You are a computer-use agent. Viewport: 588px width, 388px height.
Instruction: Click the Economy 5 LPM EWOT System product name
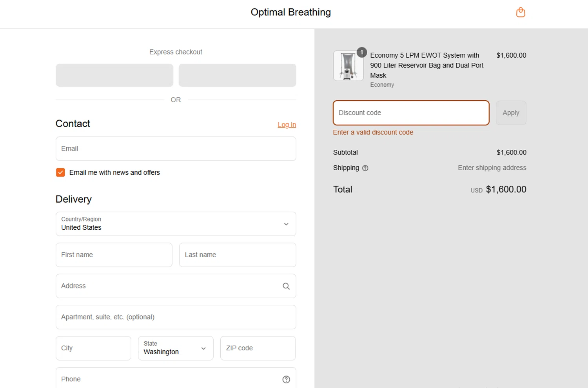click(x=427, y=65)
